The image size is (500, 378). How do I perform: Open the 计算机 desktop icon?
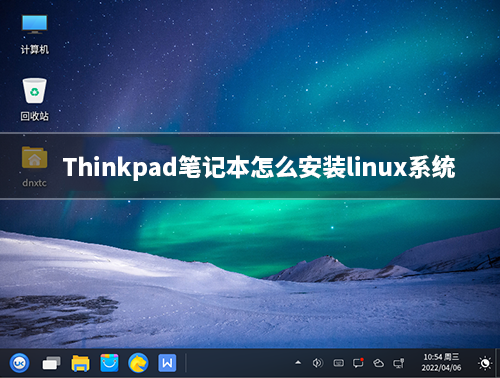pos(35,34)
